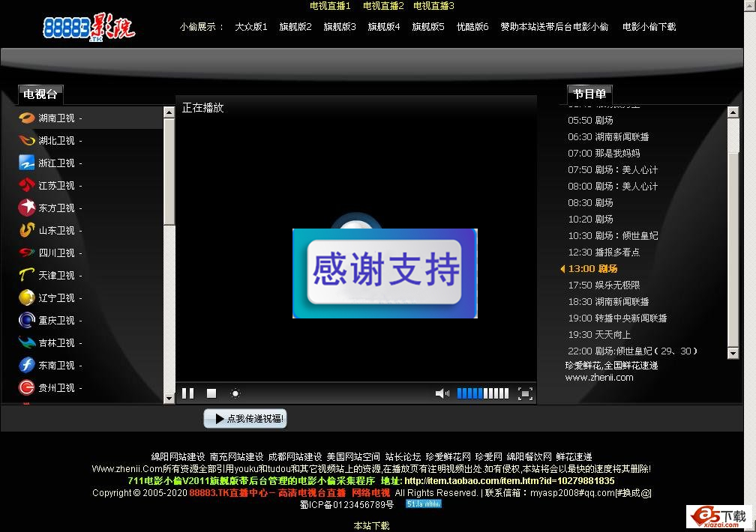The image size is (756, 532).
Task: Click the 辽宁卫视 channel logo icon
Action: pos(26,297)
